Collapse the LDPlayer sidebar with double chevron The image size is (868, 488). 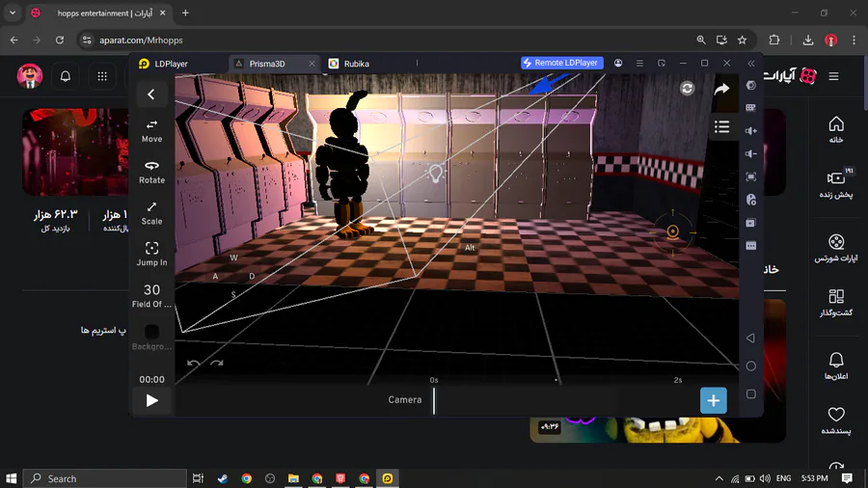pyautogui.click(x=751, y=64)
